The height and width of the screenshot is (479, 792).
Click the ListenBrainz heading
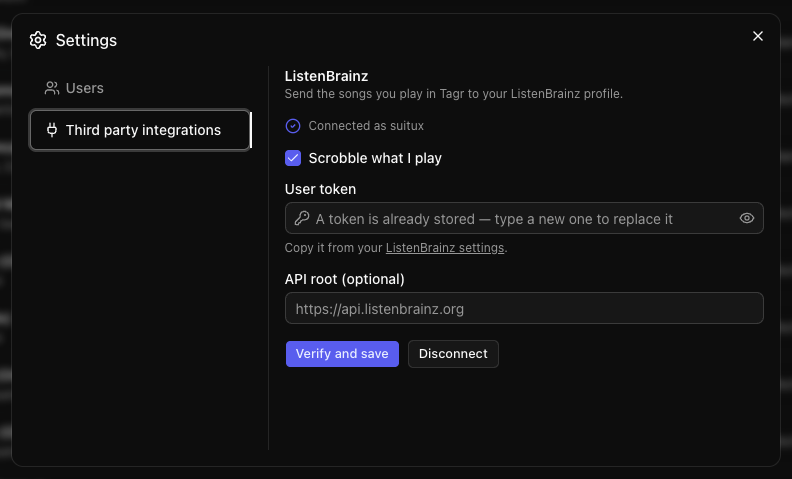pyautogui.click(x=326, y=76)
